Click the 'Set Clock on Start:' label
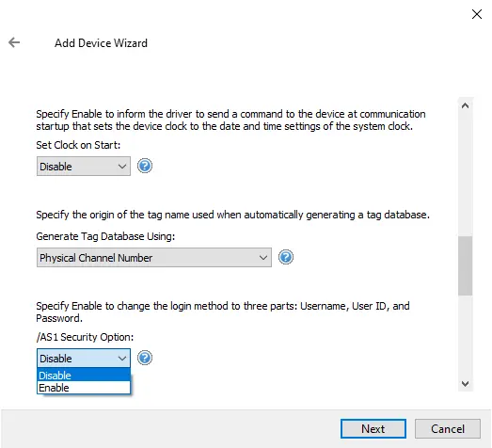 click(x=78, y=145)
